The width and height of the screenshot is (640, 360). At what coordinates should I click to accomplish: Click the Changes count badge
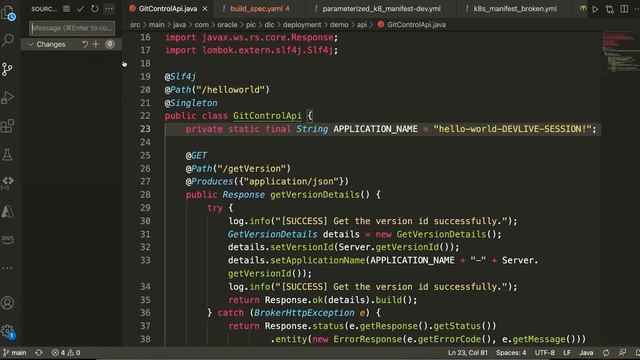click(110, 44)
